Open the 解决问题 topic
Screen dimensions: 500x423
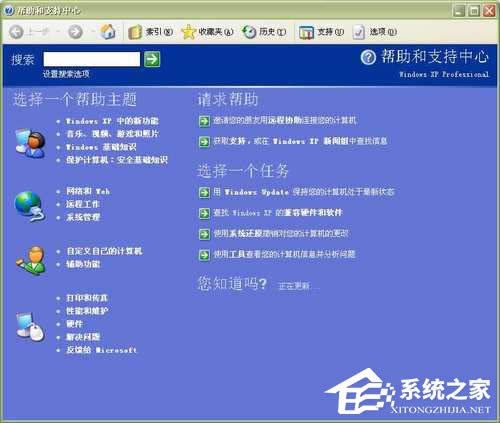tap(83, 337)
